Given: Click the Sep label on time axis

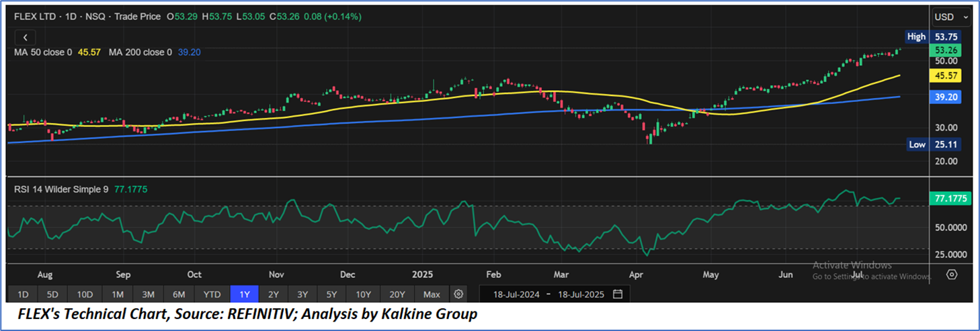Looking at the screenshot, I should click(122, 275).
